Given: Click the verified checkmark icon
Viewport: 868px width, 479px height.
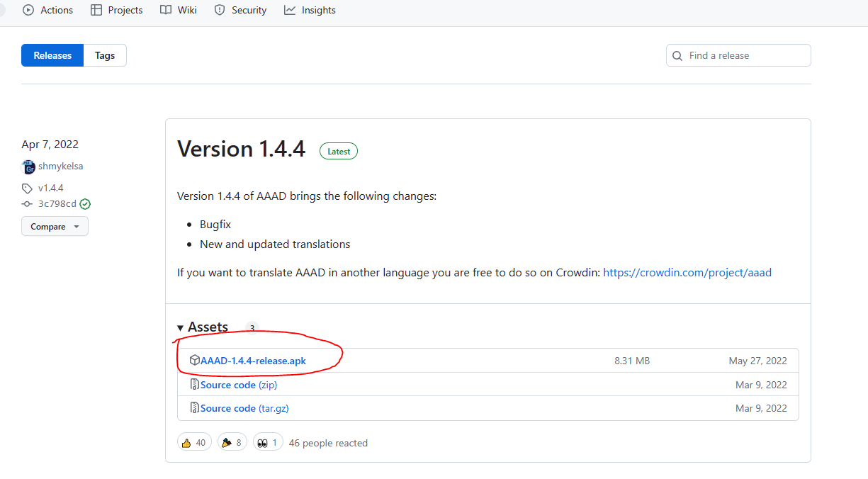Looking at the screenshot, I should pos(85,204).
